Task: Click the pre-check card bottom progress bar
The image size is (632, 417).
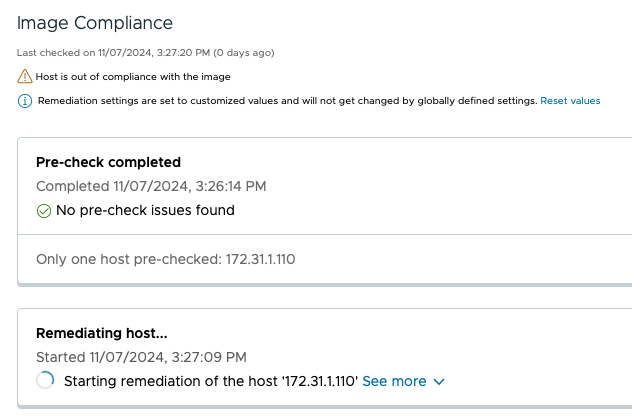Action: click(324, 285)
